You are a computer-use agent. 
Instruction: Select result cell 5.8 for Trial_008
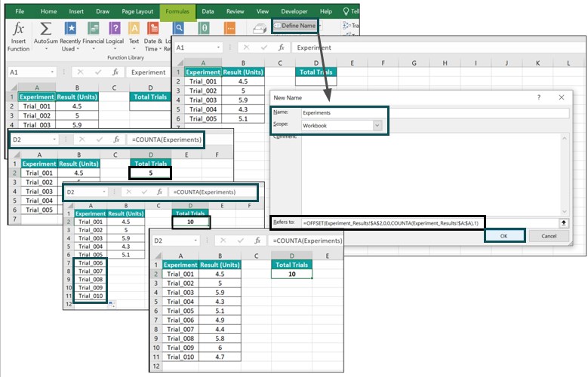pos(220,339)
